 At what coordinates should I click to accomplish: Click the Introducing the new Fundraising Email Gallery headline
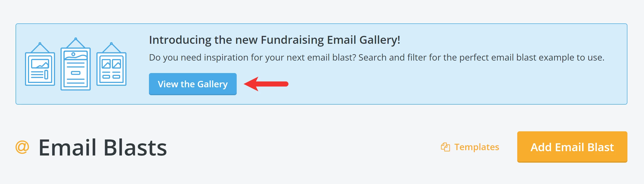coord(275,39)
